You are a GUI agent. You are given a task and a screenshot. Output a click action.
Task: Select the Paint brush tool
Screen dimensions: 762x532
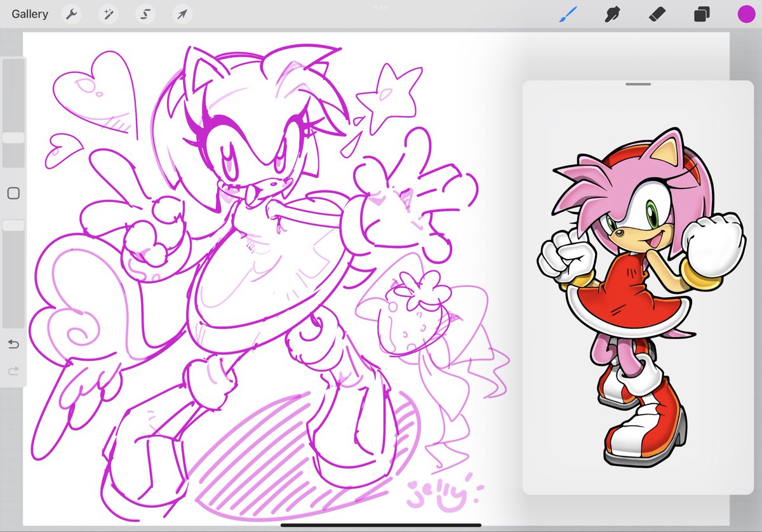[x=568, y=14]
